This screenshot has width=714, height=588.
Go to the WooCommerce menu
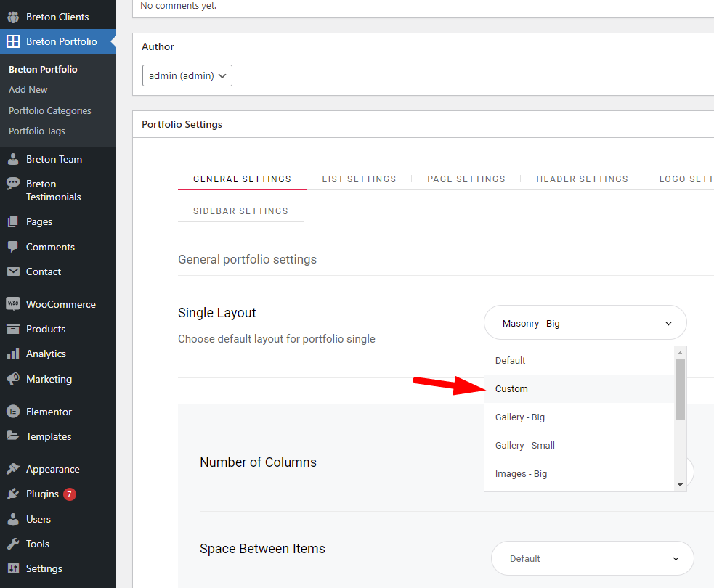pyautogui.click(x=58, y=304)
